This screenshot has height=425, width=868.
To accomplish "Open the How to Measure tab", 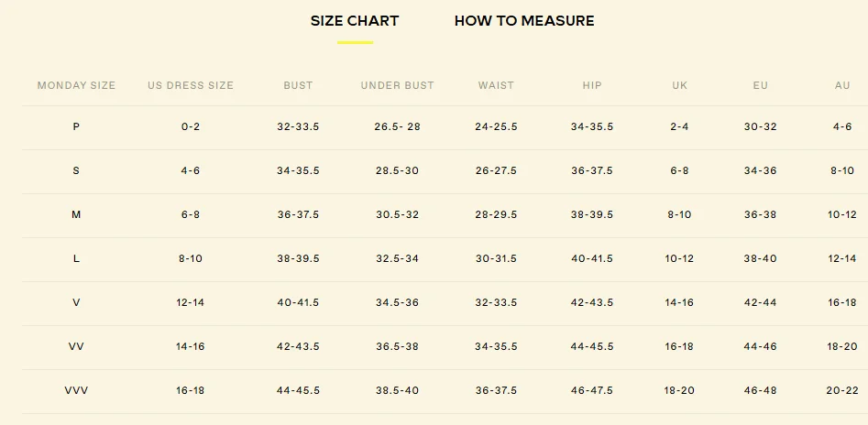I will pos(524,21).
